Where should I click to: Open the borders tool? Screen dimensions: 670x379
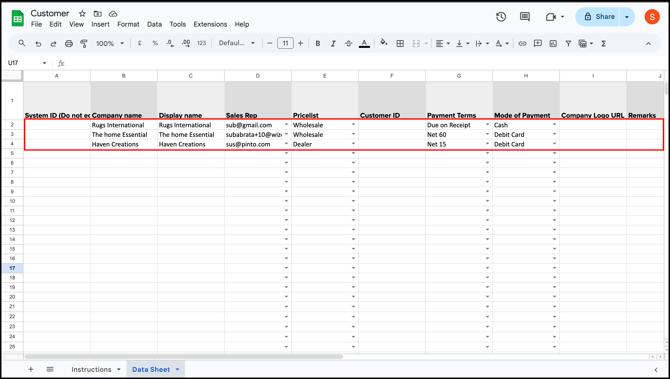(400, 44)
